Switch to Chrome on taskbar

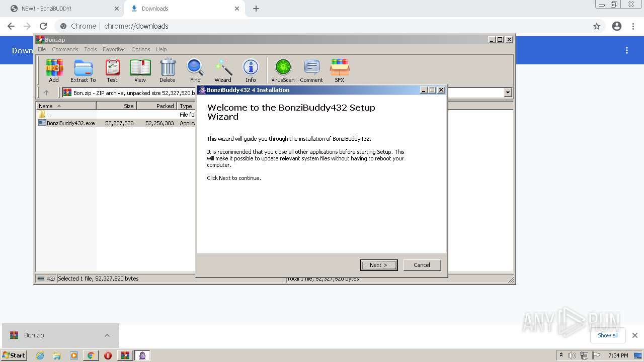point(91,355)
